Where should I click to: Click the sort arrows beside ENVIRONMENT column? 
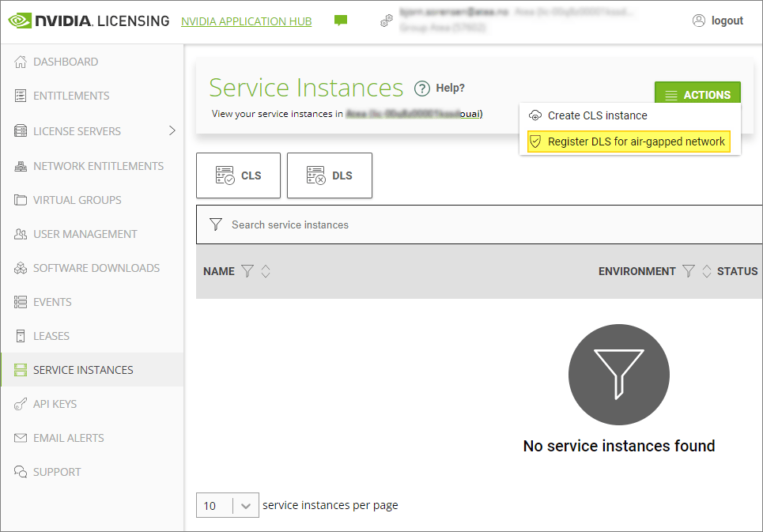707,271
